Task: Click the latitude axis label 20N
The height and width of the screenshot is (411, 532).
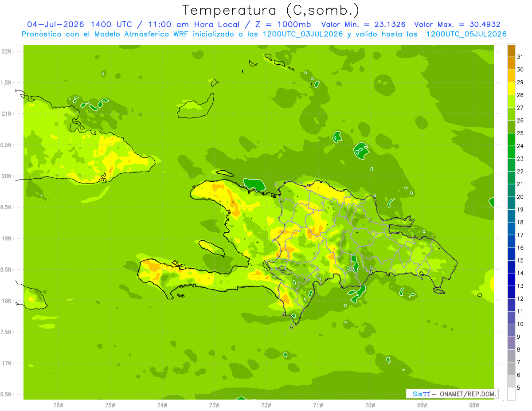Action: coord(7,176)
